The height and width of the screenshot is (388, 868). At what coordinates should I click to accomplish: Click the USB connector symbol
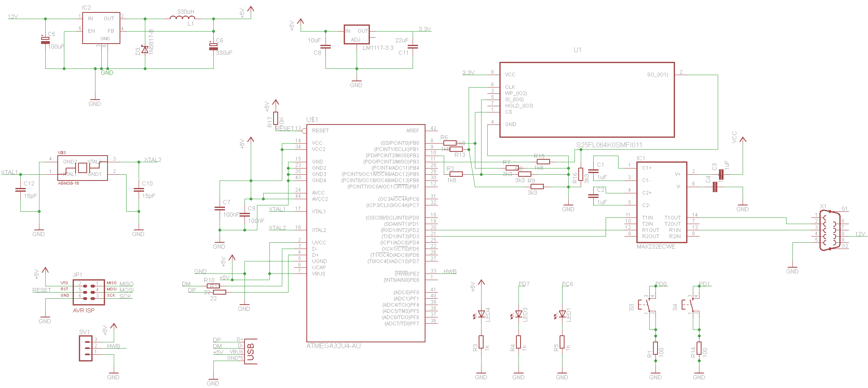251,351
